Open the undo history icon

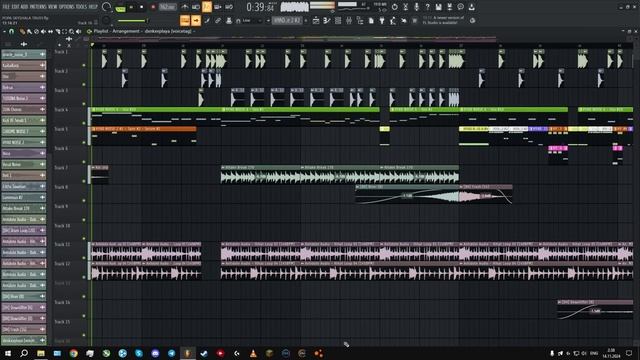point(394,7)
